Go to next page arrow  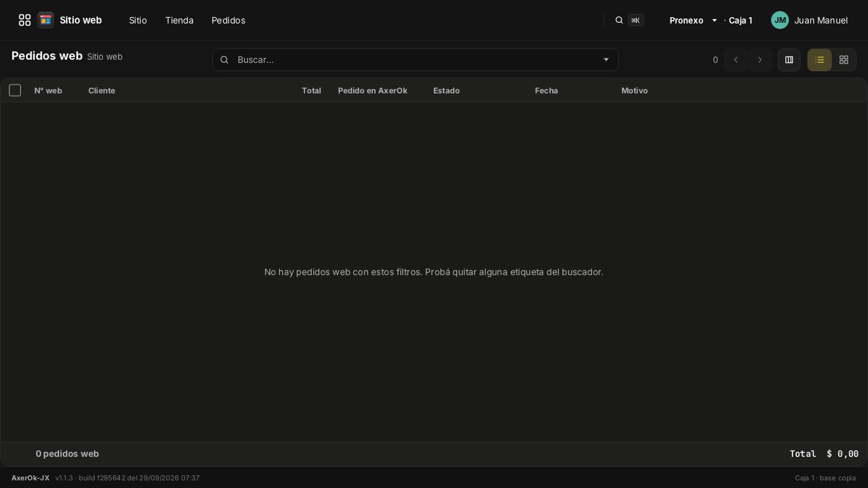pyautogui.click(x=760, y=60)
